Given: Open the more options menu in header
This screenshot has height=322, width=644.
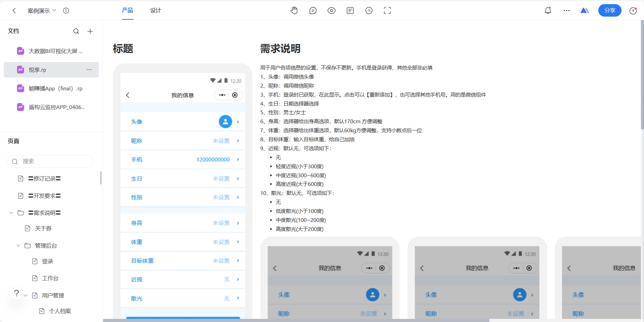Looking at the screenshot, I should click(x=566, y=11).
